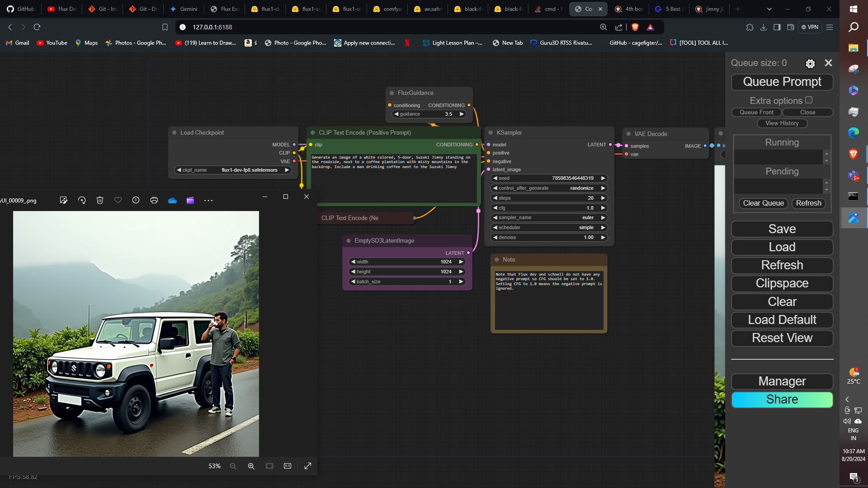Enable Queue Front option
Image resolution: width=868 pixels, height=488 pixels.
coord(757,112)
